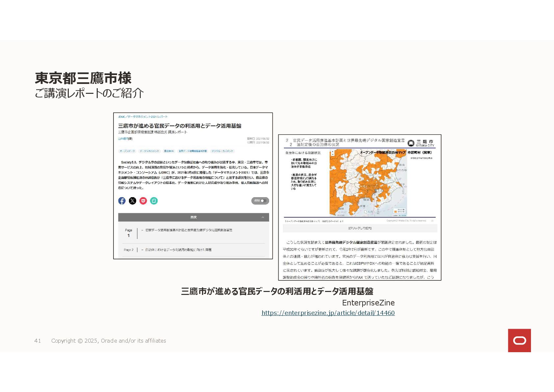Click the red Oracle logo

pos(519,340)
